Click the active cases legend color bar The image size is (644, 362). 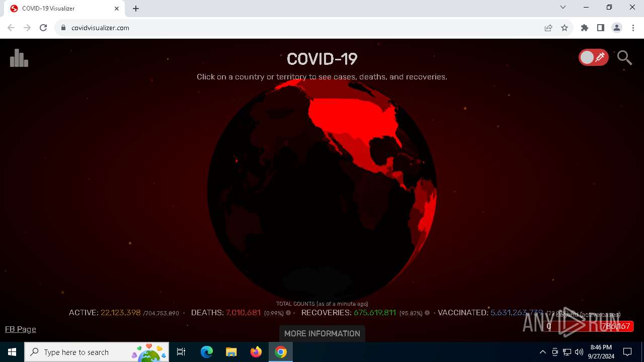click(589, 326)
